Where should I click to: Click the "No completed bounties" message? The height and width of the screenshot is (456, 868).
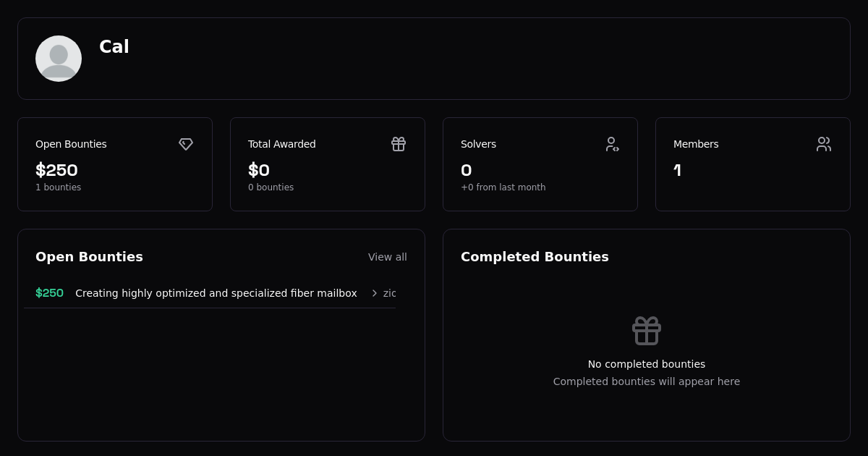click(646, 364)
